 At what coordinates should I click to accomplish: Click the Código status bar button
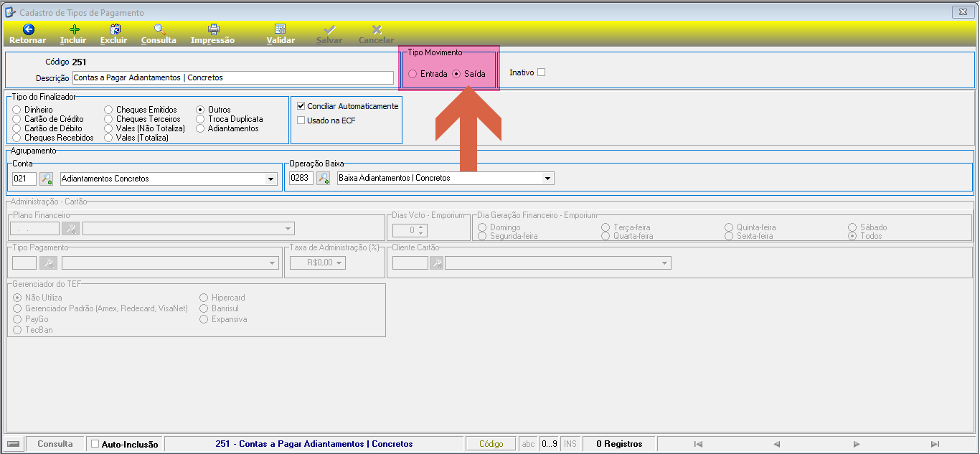click(491, 444)
